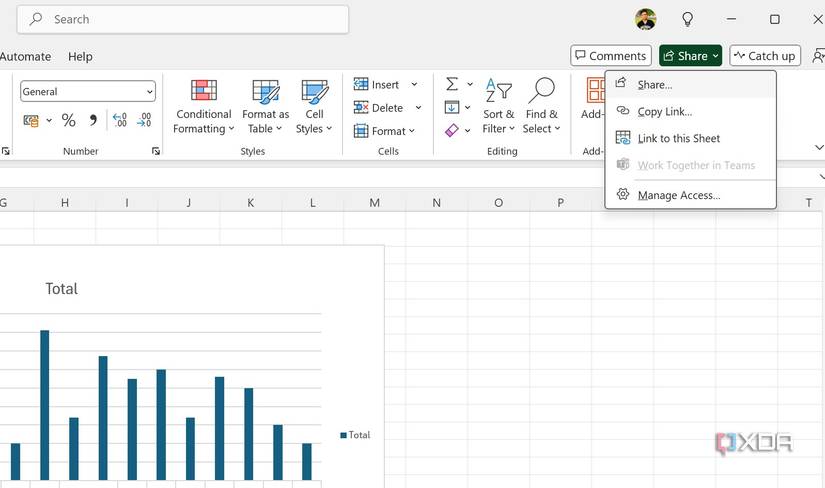Choose Link to this Sheet
825x488 pixels.
[x=690, y=138]
